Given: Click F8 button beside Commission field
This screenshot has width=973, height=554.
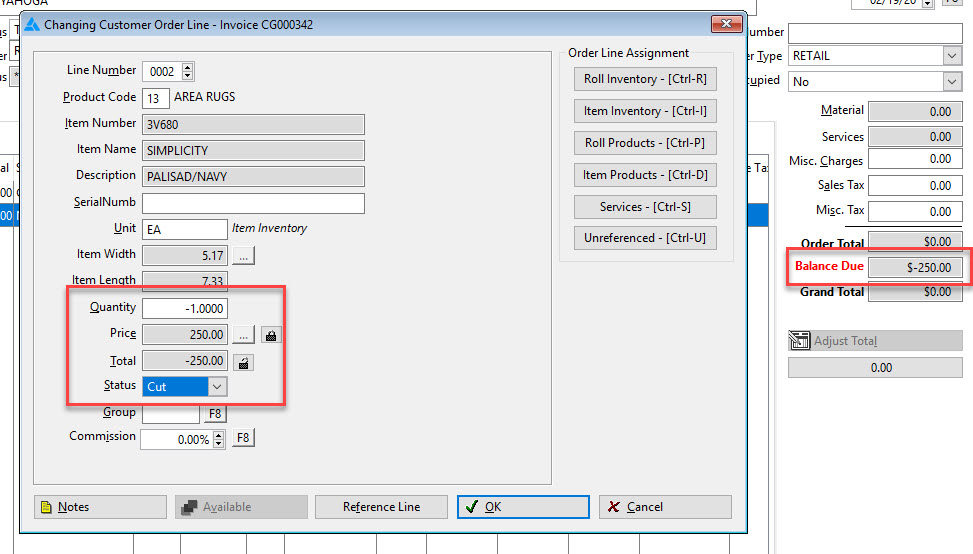Looking at the screenshot, I should (243, 438).
